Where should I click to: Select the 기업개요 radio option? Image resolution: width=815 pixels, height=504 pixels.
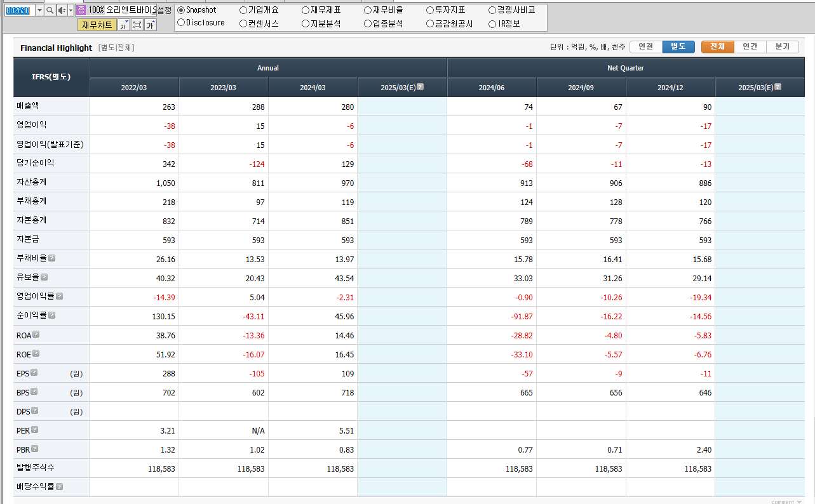(243, 10)
